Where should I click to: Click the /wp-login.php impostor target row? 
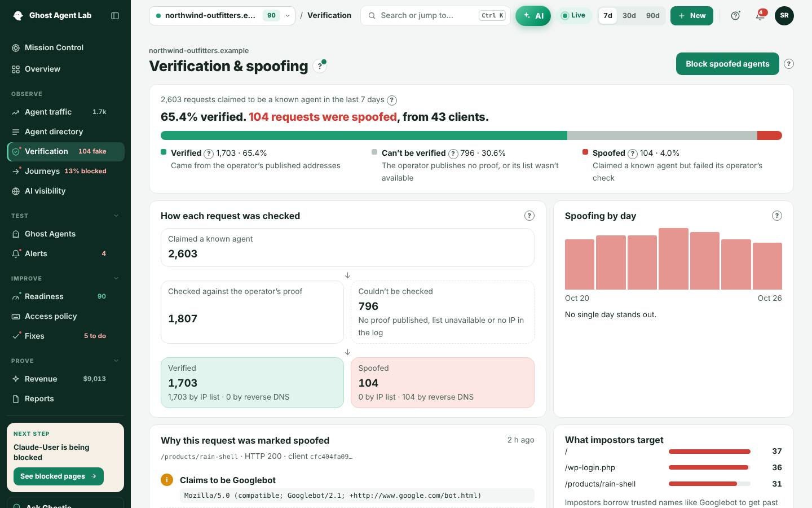[x=673, y=467]
